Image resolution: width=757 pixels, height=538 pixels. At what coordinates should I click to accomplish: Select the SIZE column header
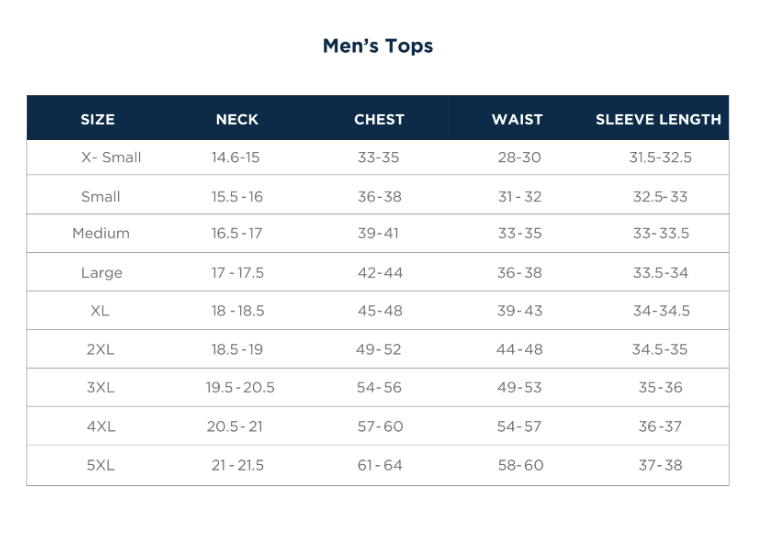tap(98, 119)
